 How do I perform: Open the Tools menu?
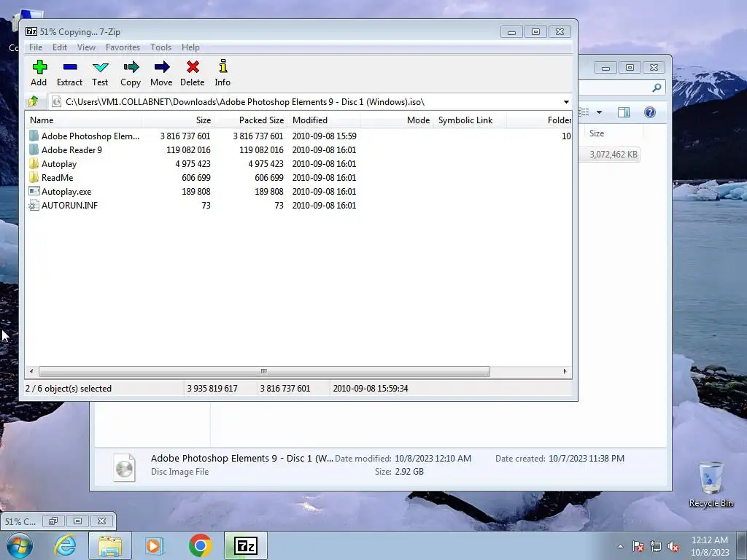point(160,47)
